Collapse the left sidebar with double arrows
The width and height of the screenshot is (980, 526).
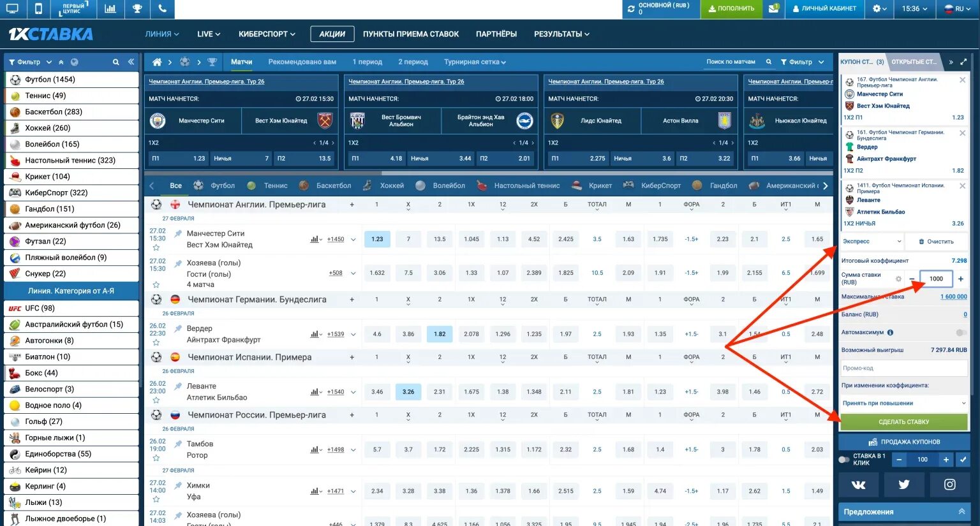(x=131, y=62)
